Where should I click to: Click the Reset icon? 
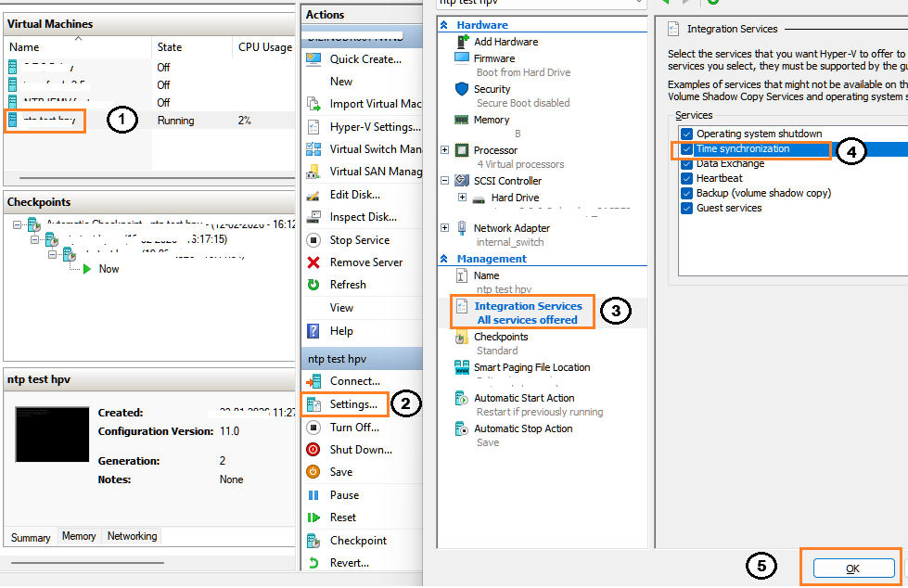coord(313,518)
